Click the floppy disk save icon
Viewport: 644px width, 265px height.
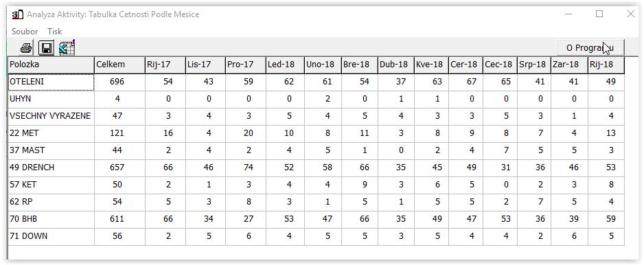point(46,48)
